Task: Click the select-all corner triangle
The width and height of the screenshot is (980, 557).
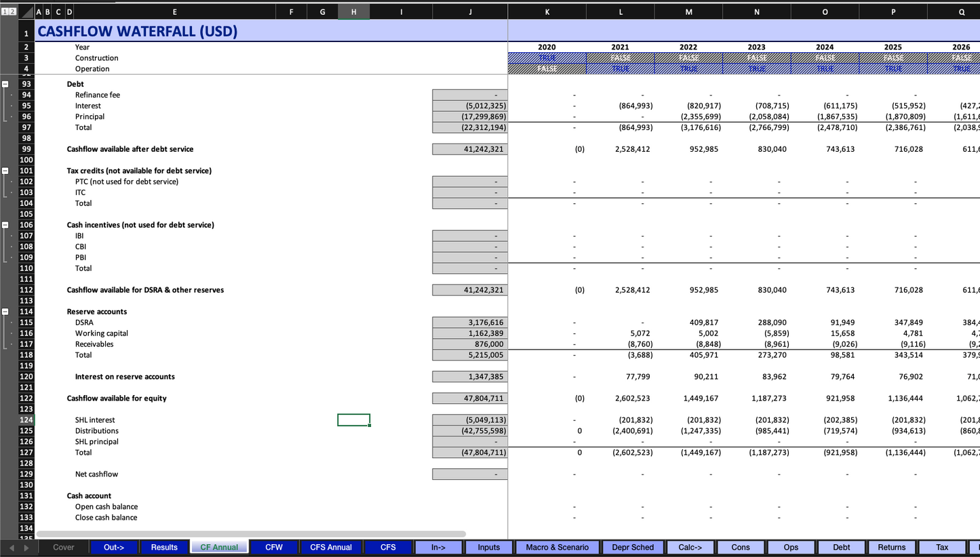Action: pos(26,12)
